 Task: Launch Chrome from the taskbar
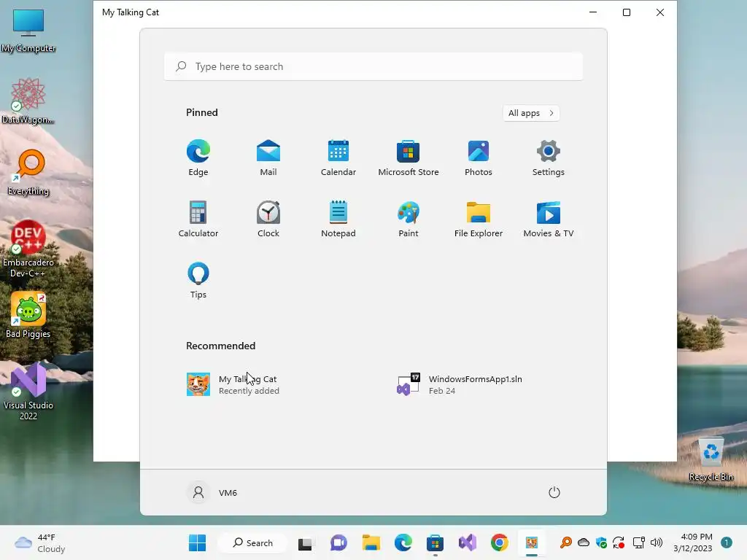[499, 542]
